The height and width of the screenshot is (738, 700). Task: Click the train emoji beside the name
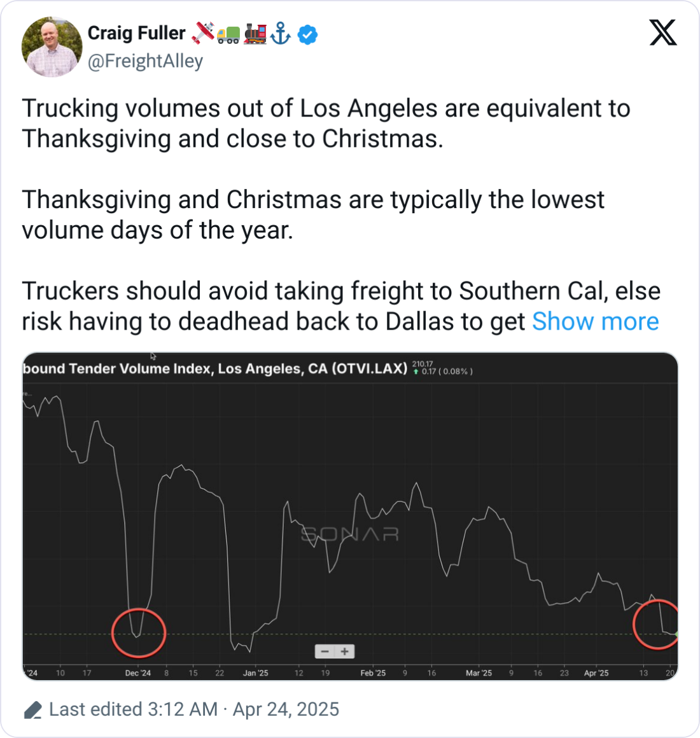click(x=255, y=34)
